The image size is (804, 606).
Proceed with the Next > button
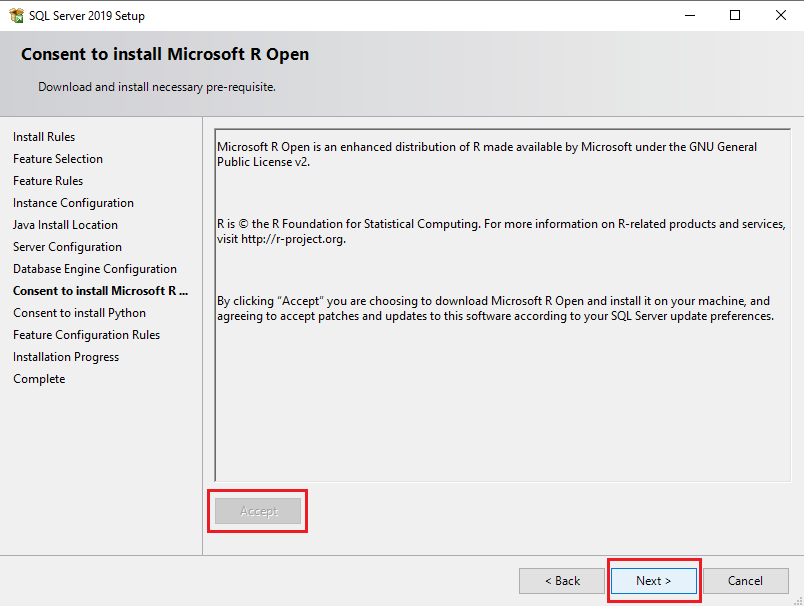[x=654, y=580]
